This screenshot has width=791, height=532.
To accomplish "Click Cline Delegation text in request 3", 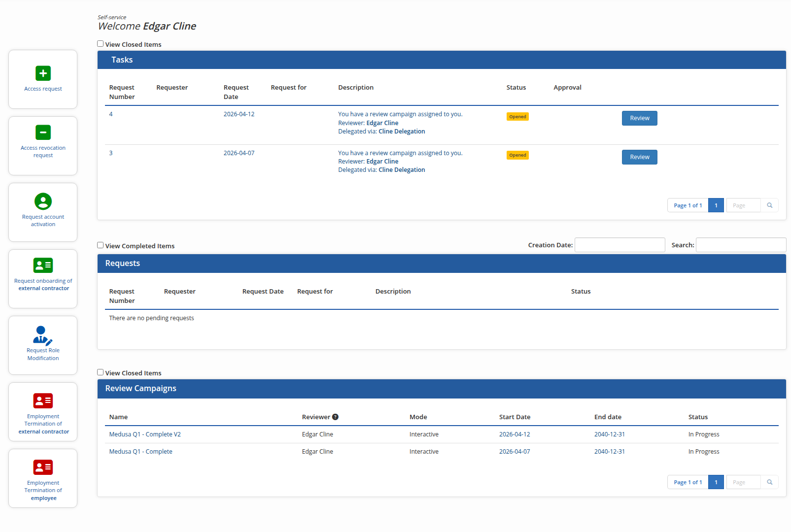I will (402, 170).
